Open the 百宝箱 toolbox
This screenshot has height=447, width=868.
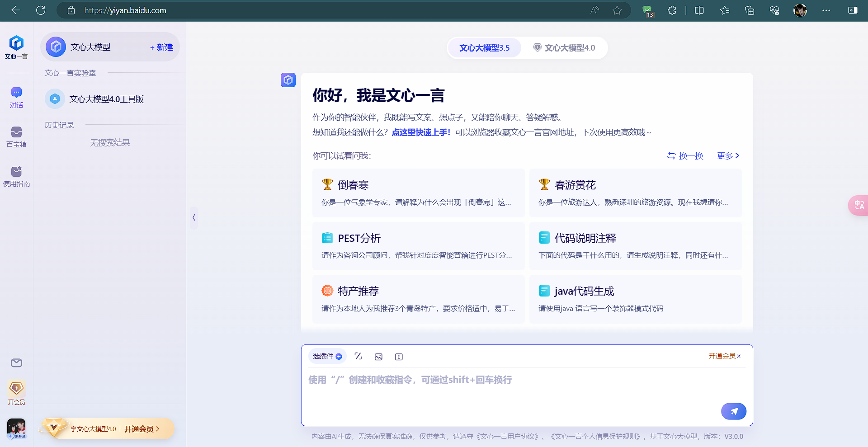[x=16, y=137]
